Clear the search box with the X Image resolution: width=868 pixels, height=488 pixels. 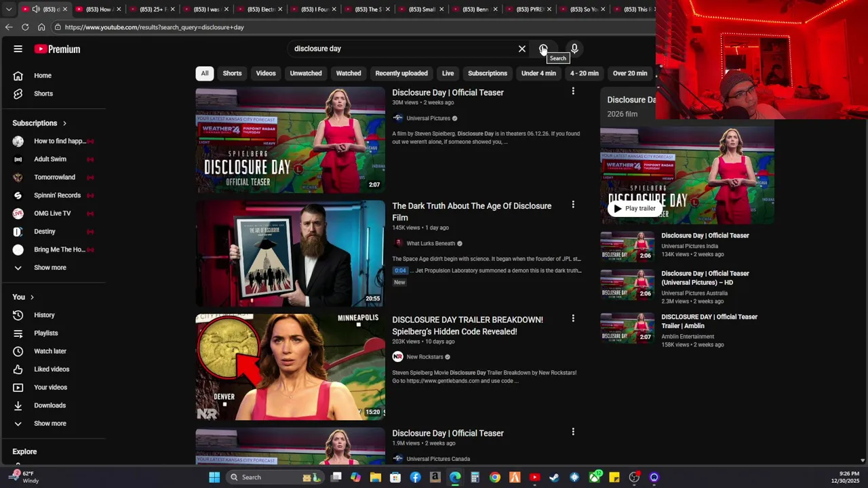click(522, 49)
